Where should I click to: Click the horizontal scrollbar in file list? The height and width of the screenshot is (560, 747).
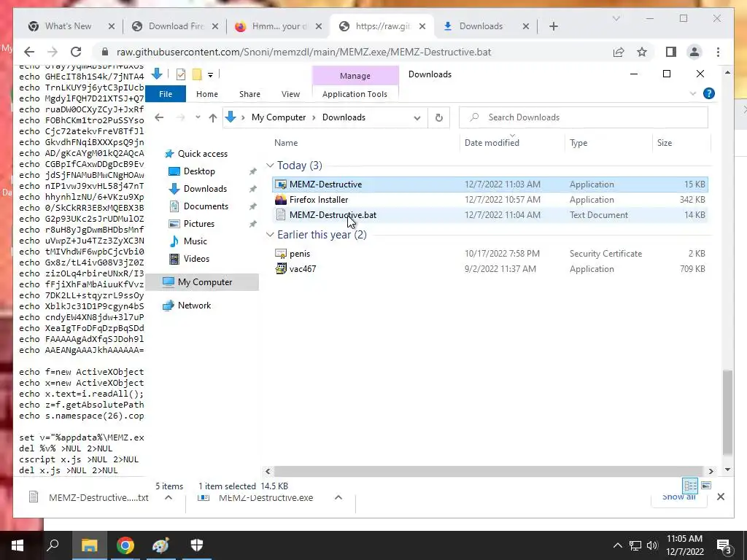(488, 471)
